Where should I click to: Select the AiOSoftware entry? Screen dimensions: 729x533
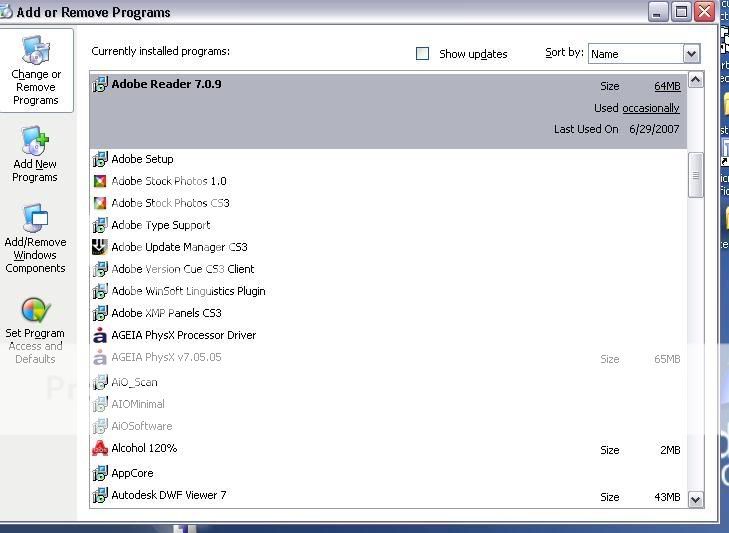388,426
